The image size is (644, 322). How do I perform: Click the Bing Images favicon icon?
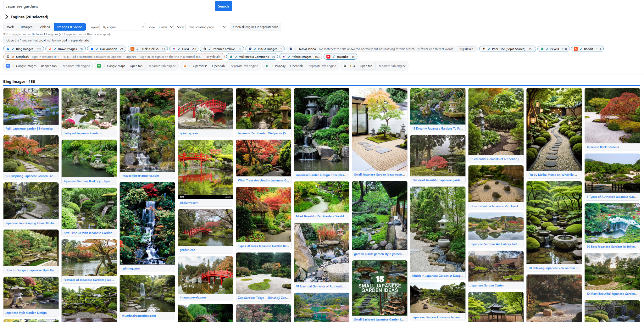click(8, 49)
